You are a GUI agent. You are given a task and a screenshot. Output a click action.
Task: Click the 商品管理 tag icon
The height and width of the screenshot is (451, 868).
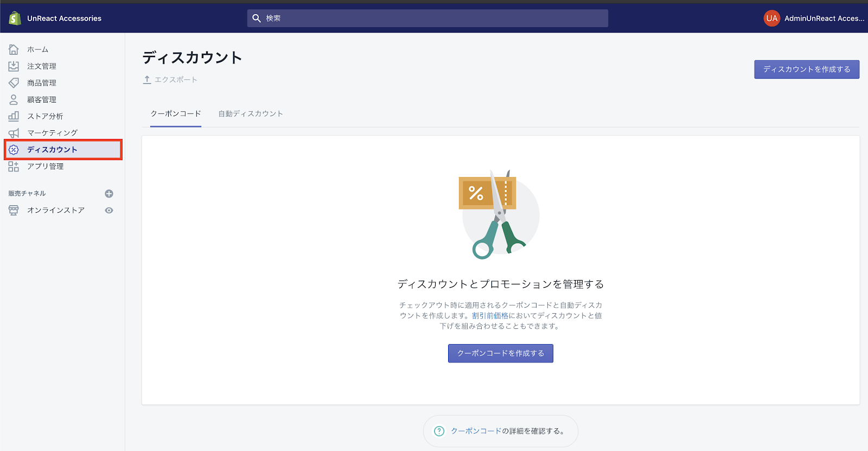coord(14,83)
